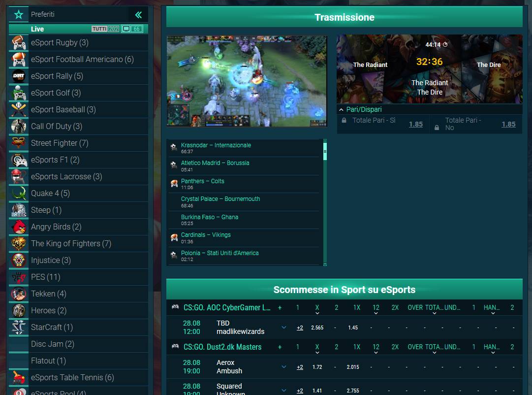Expand plus sign on CS:GO AOC CyberGamer
The height and width of the screenshot is (395, 532).
click(280, 308)
